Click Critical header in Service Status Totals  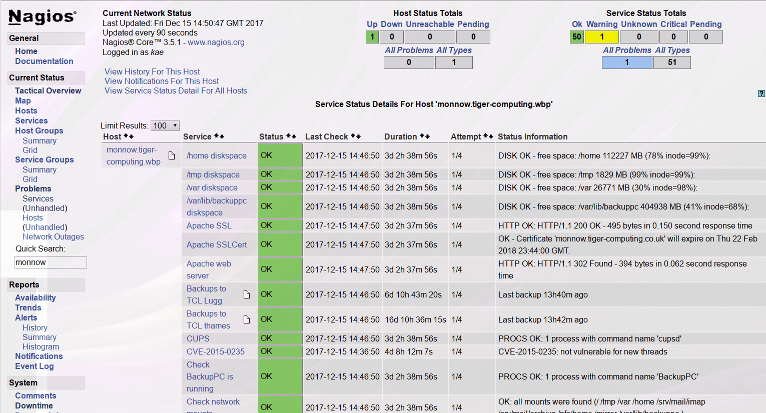[x=674, y=24]
